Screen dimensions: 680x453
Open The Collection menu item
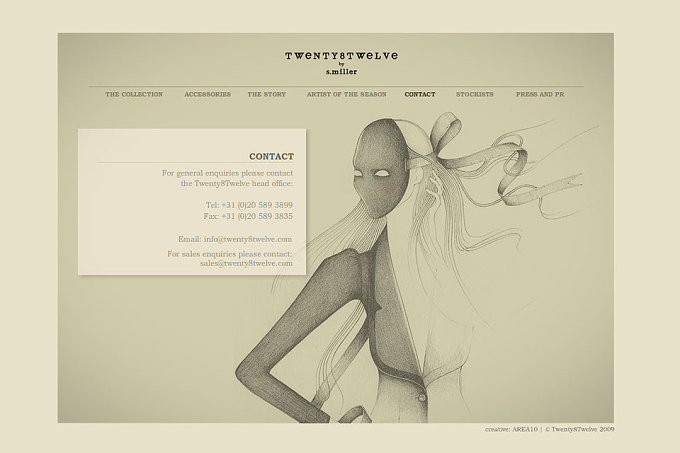134,94
